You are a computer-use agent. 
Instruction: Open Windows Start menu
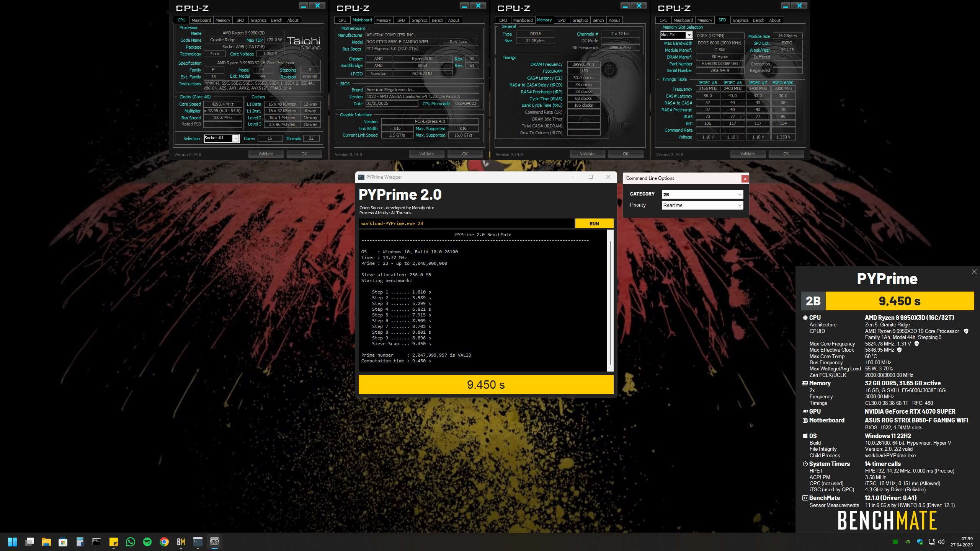12,542
